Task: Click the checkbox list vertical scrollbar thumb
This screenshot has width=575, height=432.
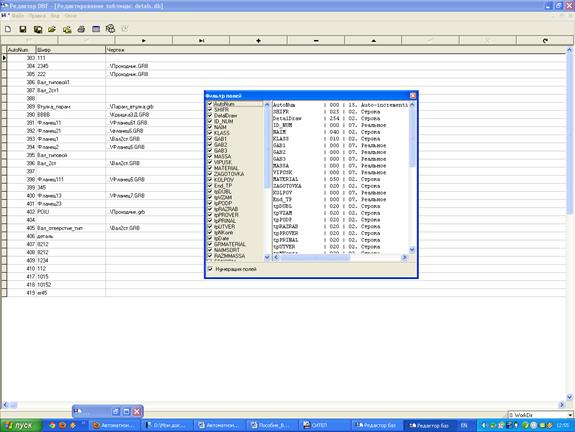Action: (x=267, y=148)
